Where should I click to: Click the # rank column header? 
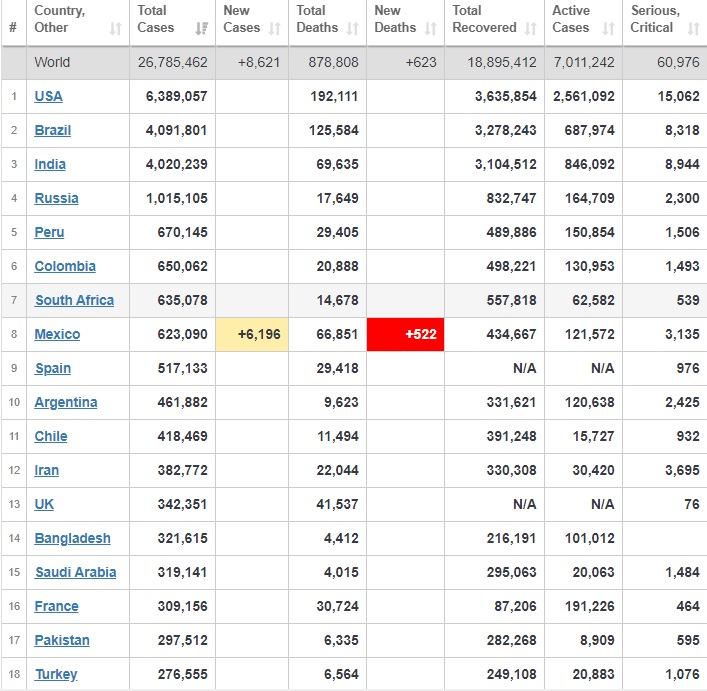click(13, 27)
